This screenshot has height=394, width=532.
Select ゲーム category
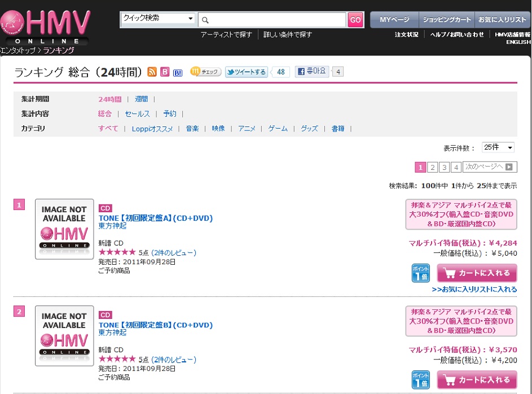tap(278, 129)
